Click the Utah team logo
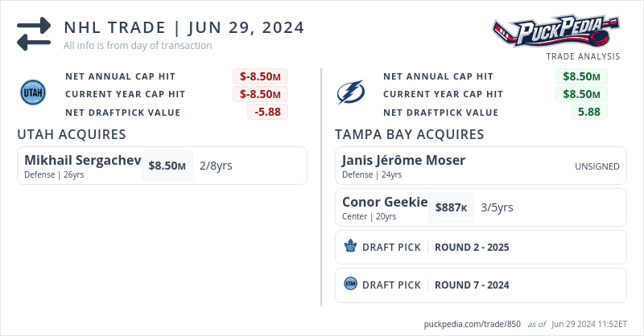The width and height of the screenshot is (644, 336). (33, 93)
